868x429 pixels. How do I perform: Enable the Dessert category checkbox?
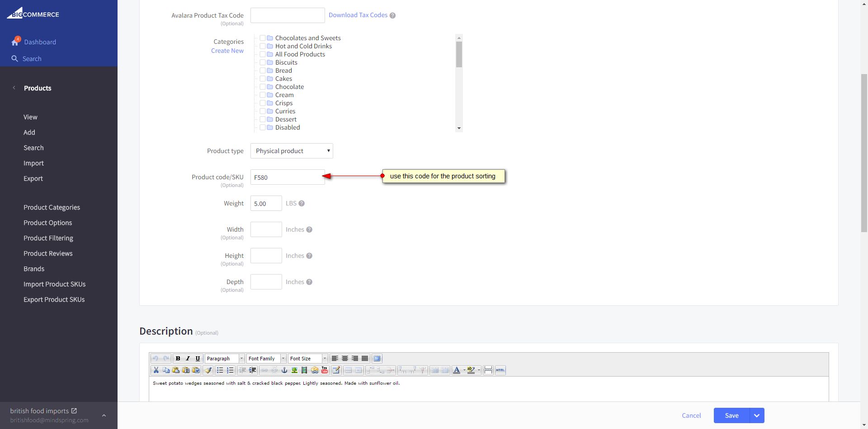(262, 119)
